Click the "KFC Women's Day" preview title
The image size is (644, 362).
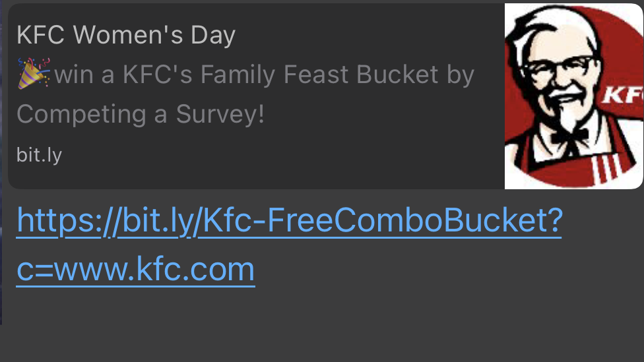coord(125,34)
